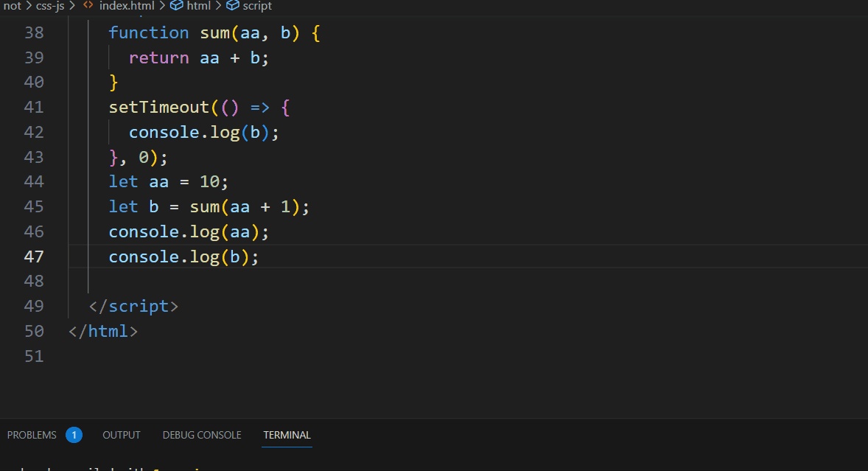Click line number 44 in gutter
Image resolution: width=868 pixels, height=471 pixels.
click(x=34, y=181)
